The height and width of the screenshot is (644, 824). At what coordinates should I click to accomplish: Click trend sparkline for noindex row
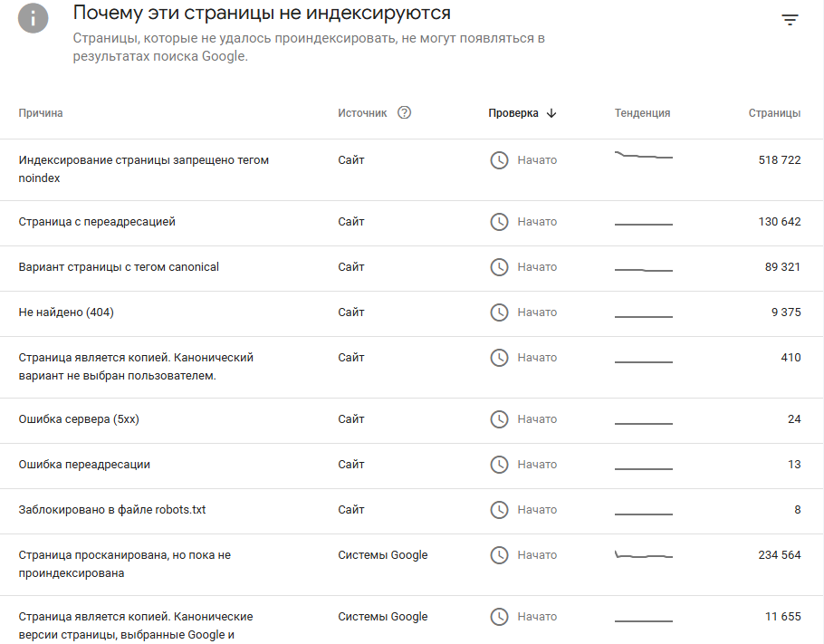pyautogui.click(x=643, y=157)
